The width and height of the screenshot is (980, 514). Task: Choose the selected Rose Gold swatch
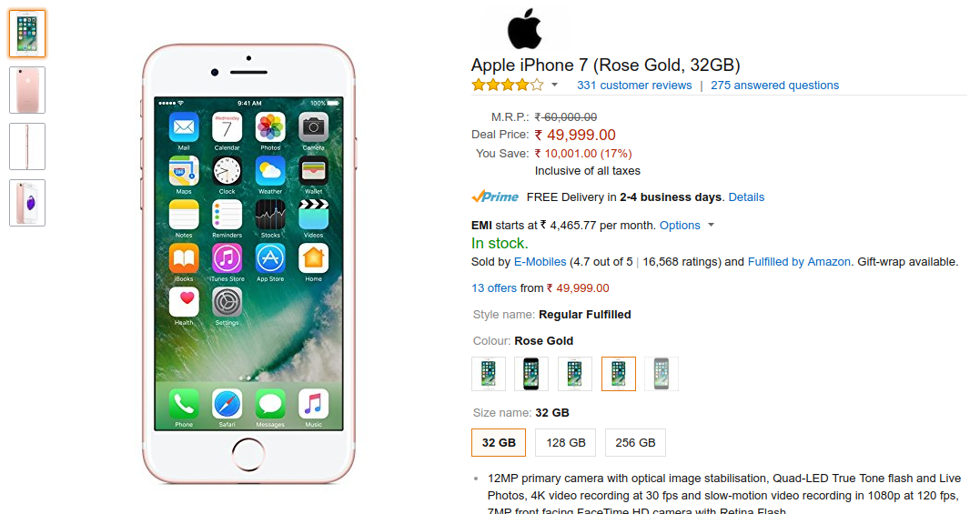pyautogui.click(x=618, y=374)
